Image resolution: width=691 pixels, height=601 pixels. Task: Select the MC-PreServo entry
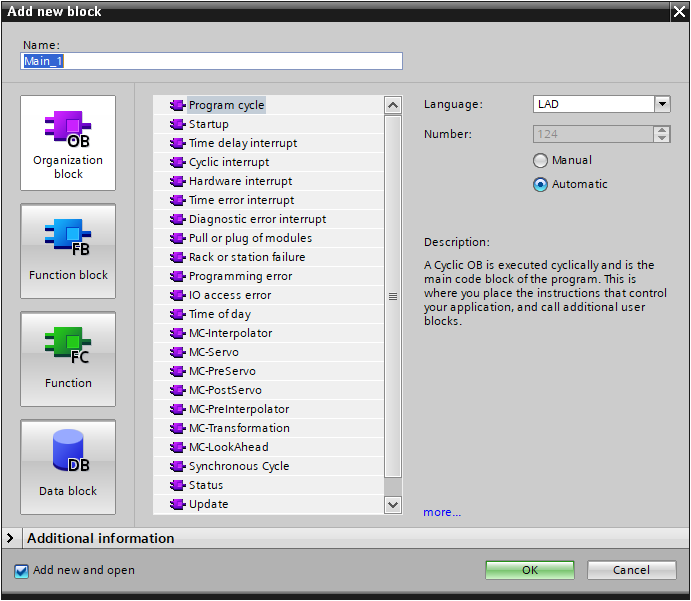(x=268, y=371)
